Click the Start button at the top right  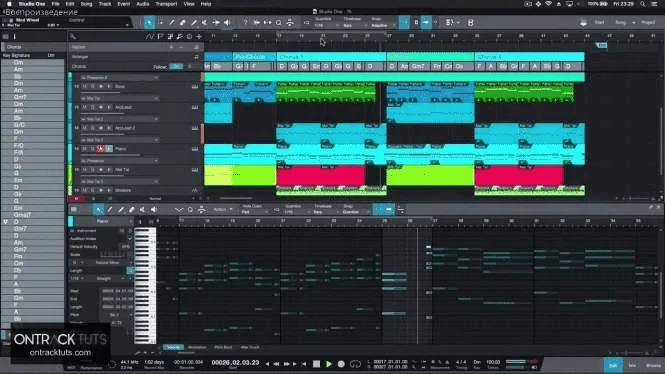coord(599,22)
